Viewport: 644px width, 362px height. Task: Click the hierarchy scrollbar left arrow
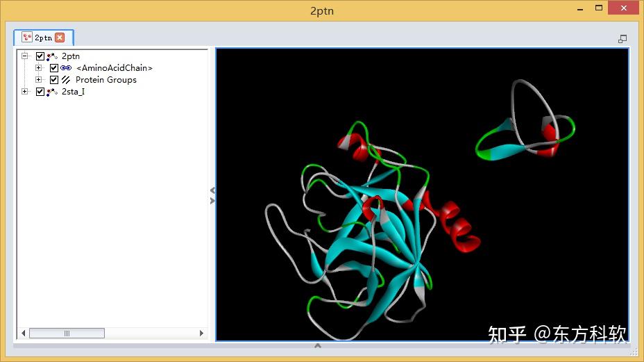pyautogui.click(x=24, y=333)
